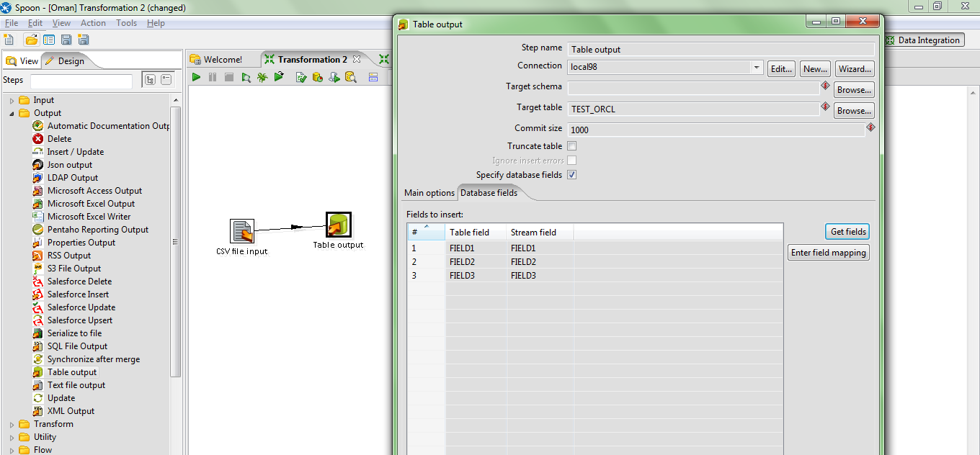
Task: Click the FIELD2 Table field cell
Action: pyautogui.click(x=476, y=262)
